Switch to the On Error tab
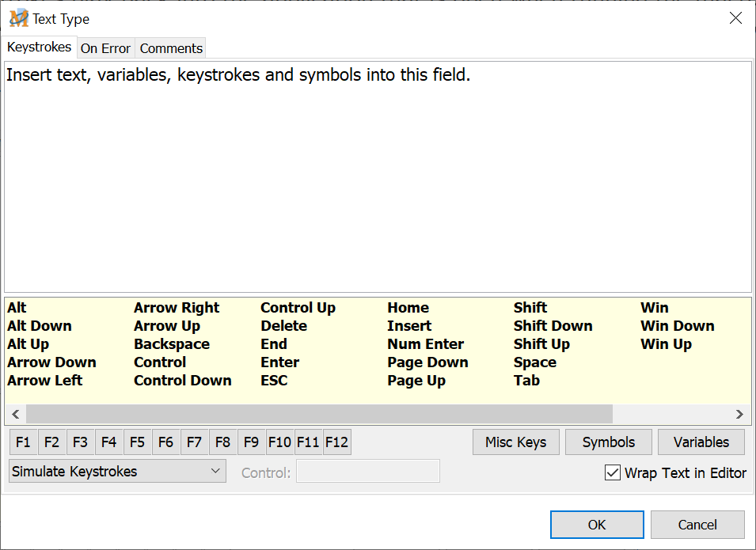 pos(105,48)
